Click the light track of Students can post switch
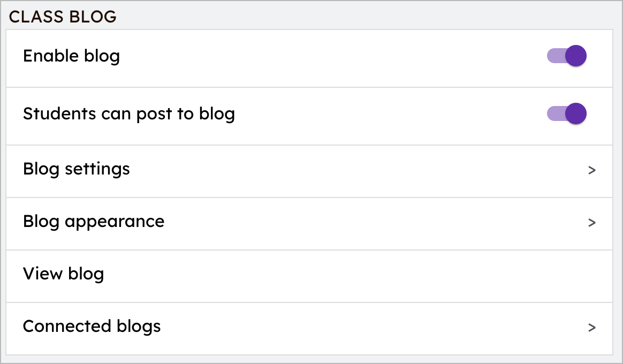Viewport: 623px width, 364px height. pyautogui.click(x=554, y=113)
